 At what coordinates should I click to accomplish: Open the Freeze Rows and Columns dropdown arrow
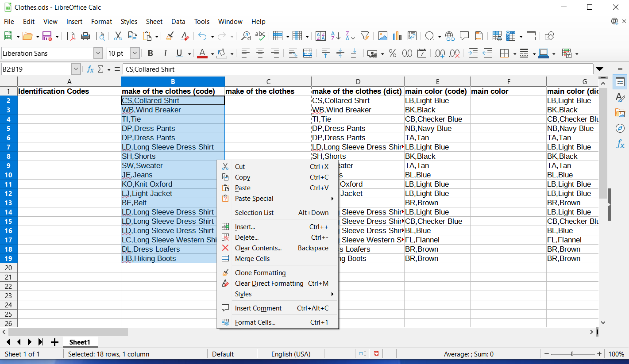tap(521, 36)
